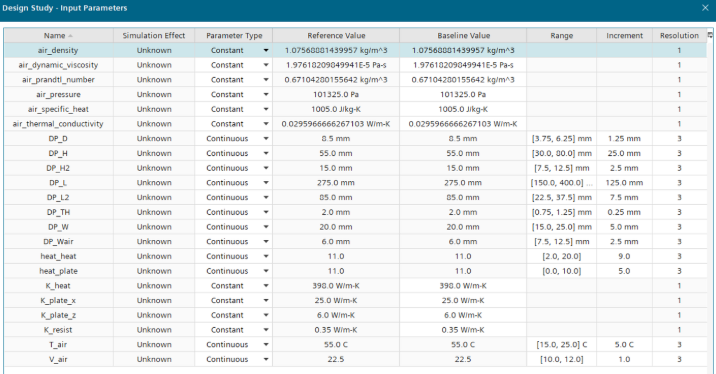Click Baseline Value 2.0 mm for DP_TH
Screen dimensions: 716x374
pyautogui.click(x=463, y=212)
